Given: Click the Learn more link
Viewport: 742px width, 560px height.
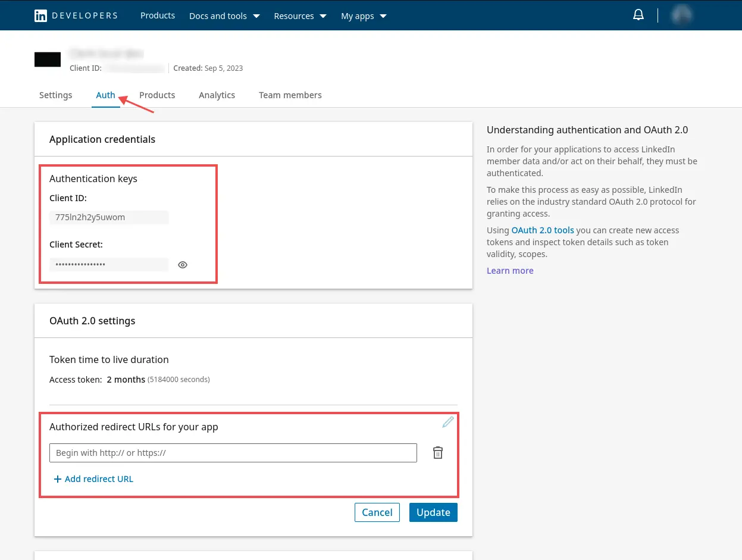Looking at the screenshot, I should pos(510,271).
